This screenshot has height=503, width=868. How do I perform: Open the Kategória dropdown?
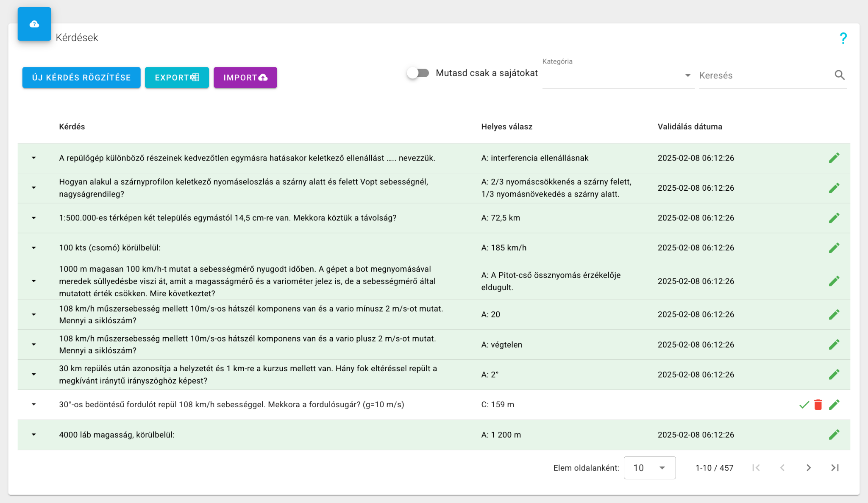click(x=618, y=75)
